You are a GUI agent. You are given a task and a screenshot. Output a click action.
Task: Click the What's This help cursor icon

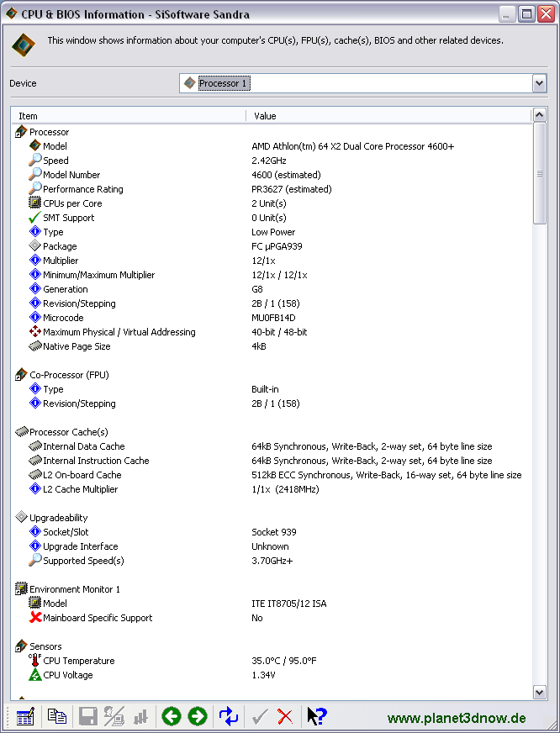click(317, 716)
